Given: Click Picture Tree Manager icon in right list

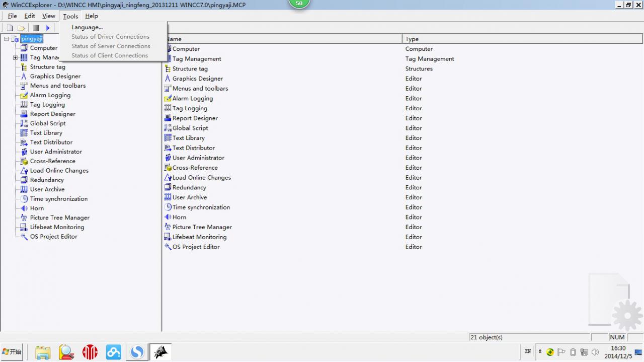Looking at the screenshot, I should [168, 227].
